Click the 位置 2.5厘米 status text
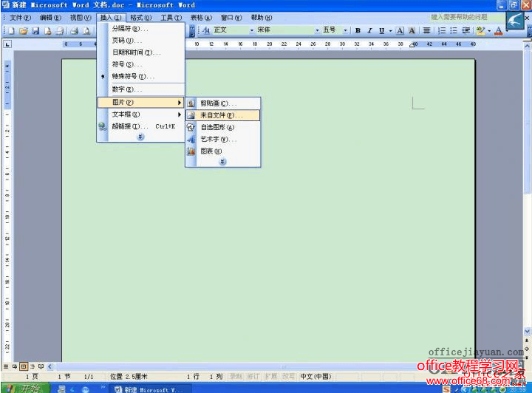This screenshot has width=532, height=393. [129, 377]
